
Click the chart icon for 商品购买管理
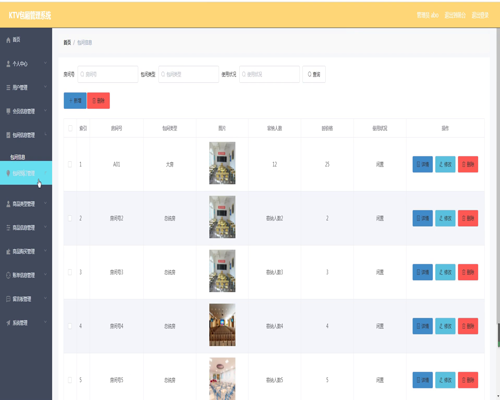click(8, 252)
